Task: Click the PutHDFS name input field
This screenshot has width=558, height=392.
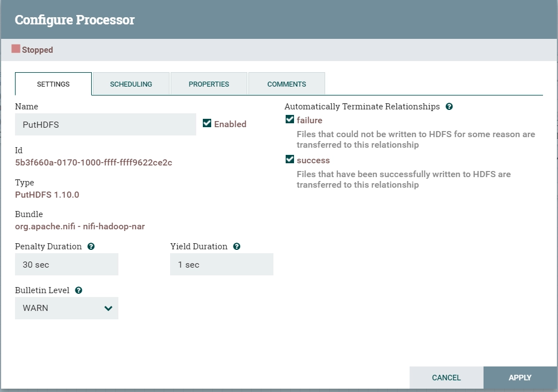Action: 106,124
